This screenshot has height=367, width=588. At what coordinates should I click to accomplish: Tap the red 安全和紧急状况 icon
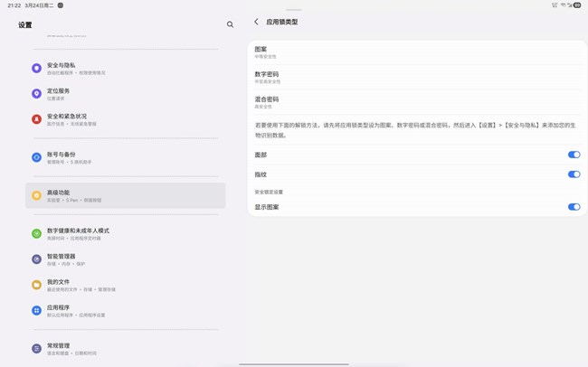tap(37, 119)
